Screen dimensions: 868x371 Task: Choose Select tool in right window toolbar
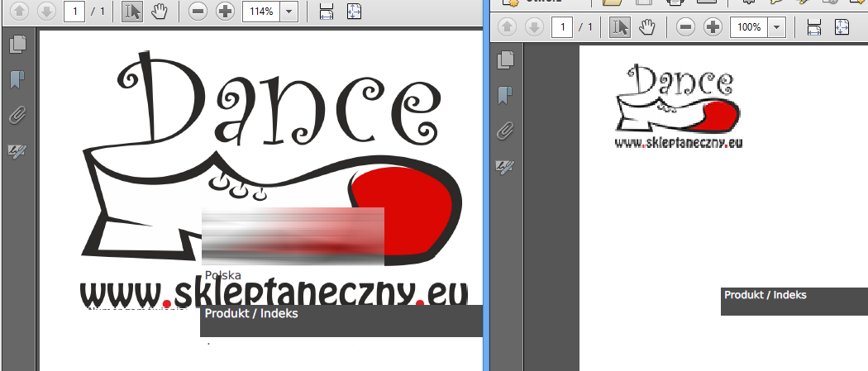[x=620, y=27]
